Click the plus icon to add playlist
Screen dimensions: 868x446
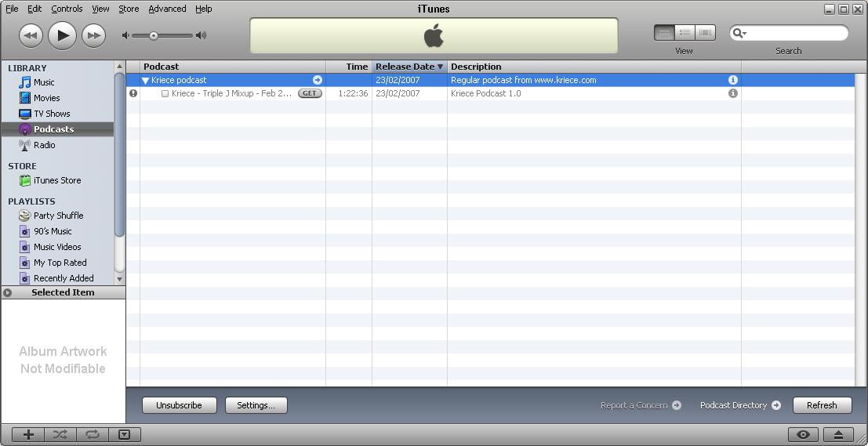(28, 435)
